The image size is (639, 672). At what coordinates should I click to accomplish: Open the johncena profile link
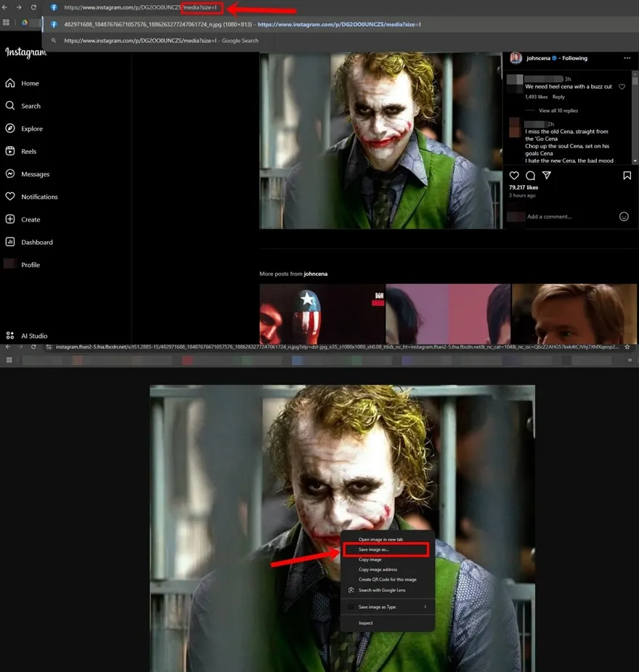tap(537, 58)
